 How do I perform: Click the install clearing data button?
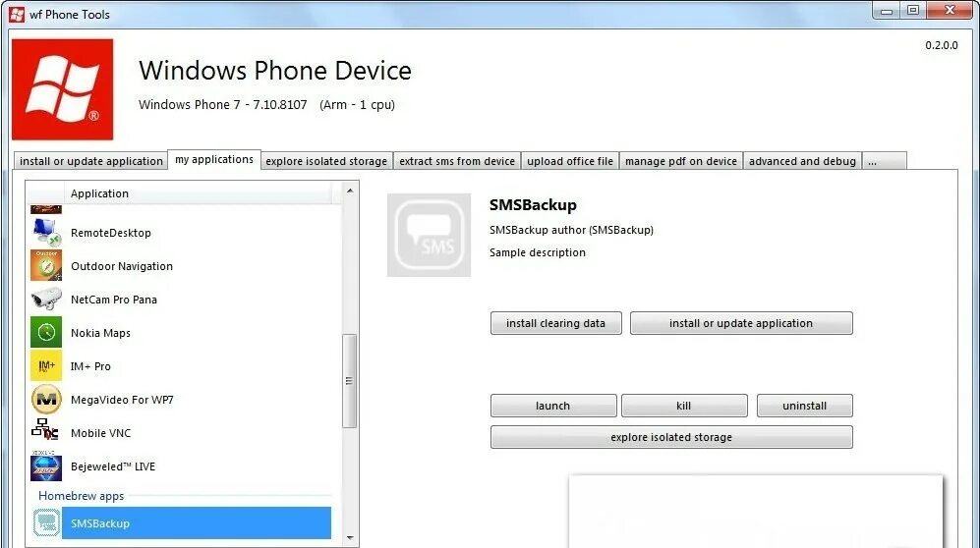click(555, 323)
